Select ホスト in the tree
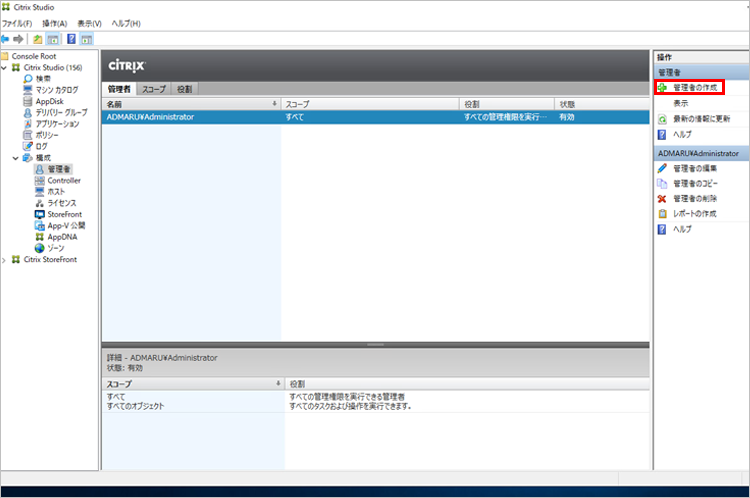The height and width of the screenshot is (498, 750). tap(56, 191)
